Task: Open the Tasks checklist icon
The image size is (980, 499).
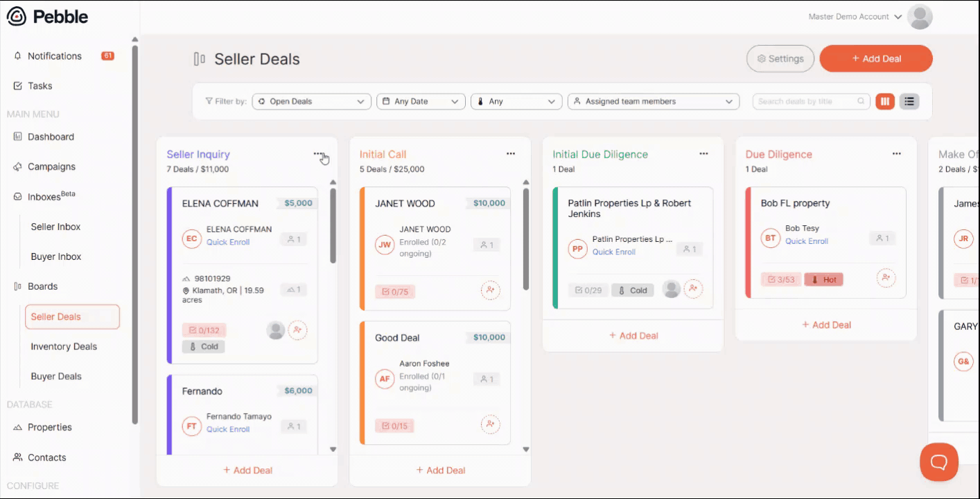Action: click(x=18, y=86)
